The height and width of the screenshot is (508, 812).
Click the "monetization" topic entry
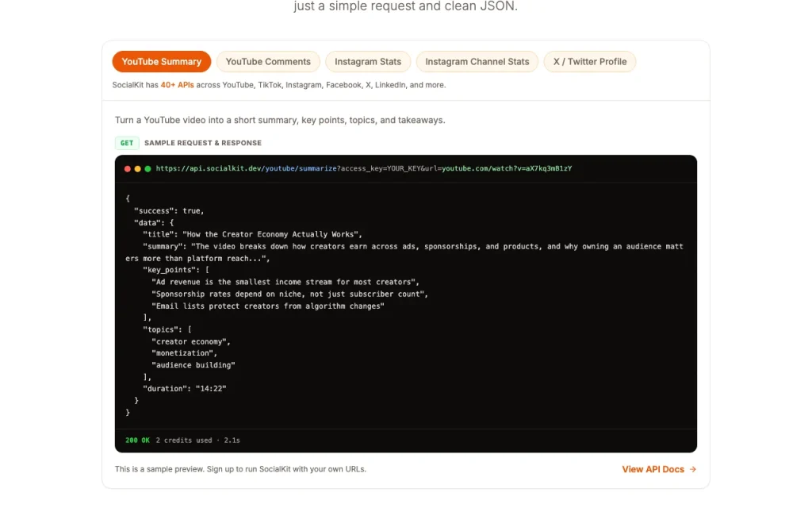click(x=184, y=353)
